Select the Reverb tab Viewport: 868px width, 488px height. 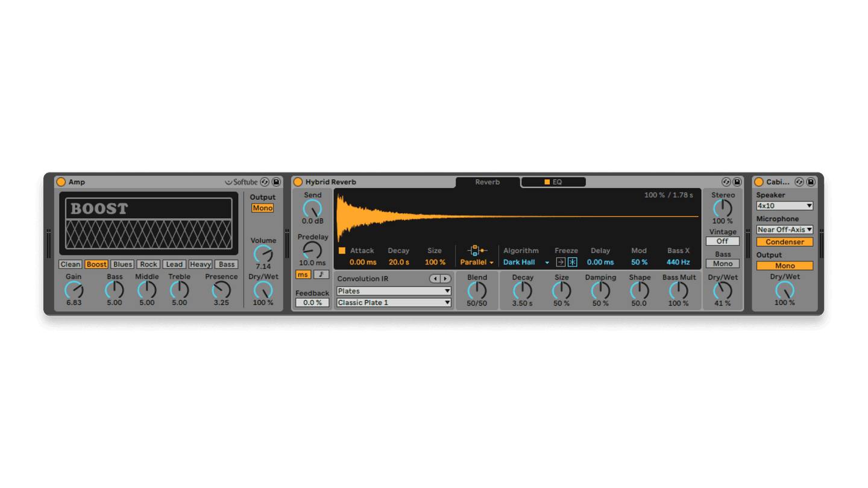pos(487,181)
